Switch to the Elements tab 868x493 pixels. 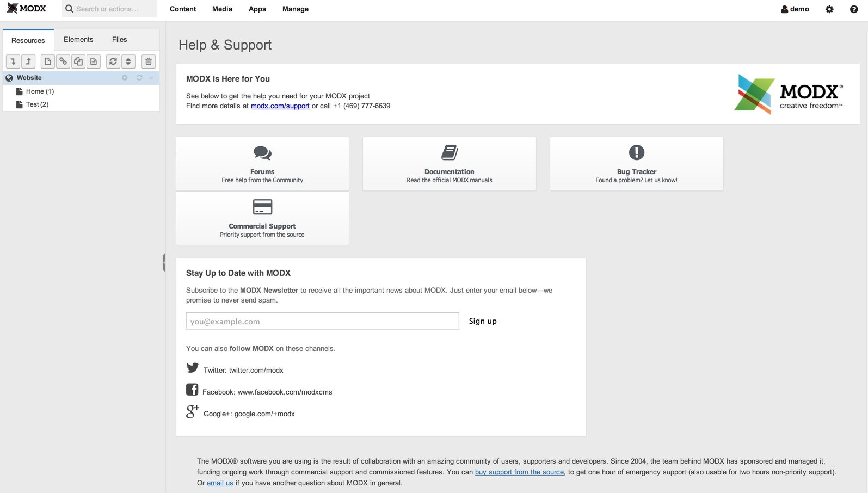pos(78,40)
